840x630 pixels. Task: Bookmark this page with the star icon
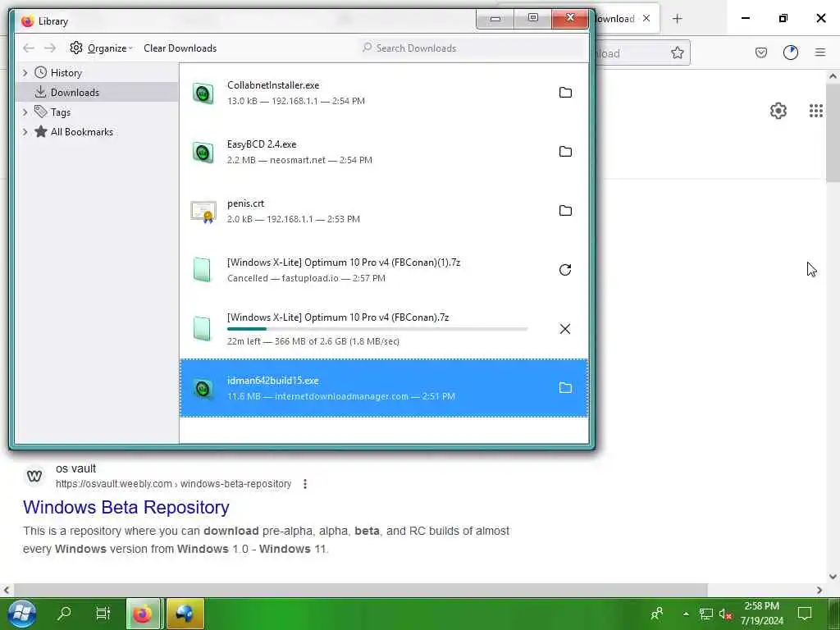click(677, 52)
